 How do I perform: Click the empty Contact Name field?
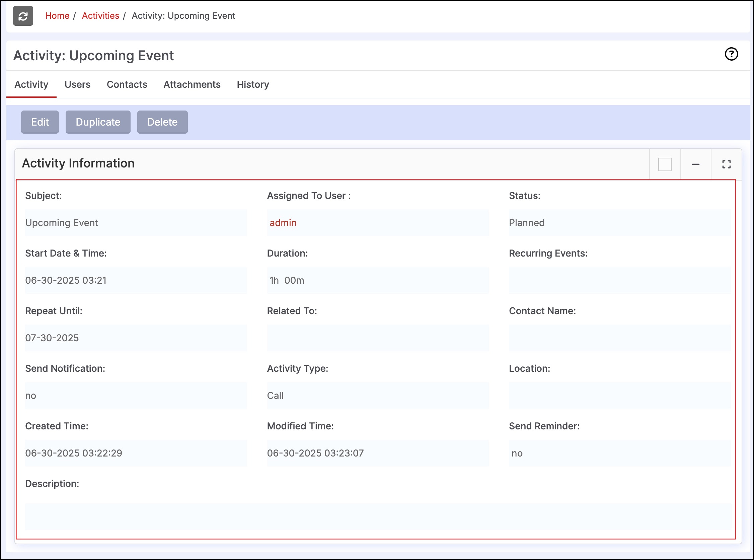pos(620,338)
